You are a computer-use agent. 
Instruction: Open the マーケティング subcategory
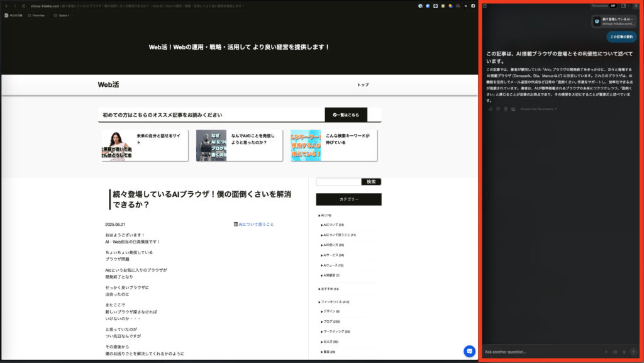(336, 332)
